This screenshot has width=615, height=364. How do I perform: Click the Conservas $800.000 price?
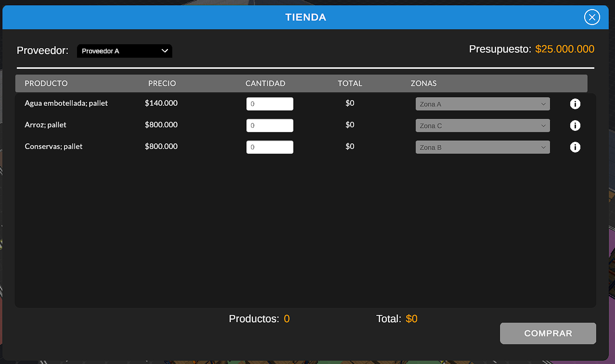[161, 146]
